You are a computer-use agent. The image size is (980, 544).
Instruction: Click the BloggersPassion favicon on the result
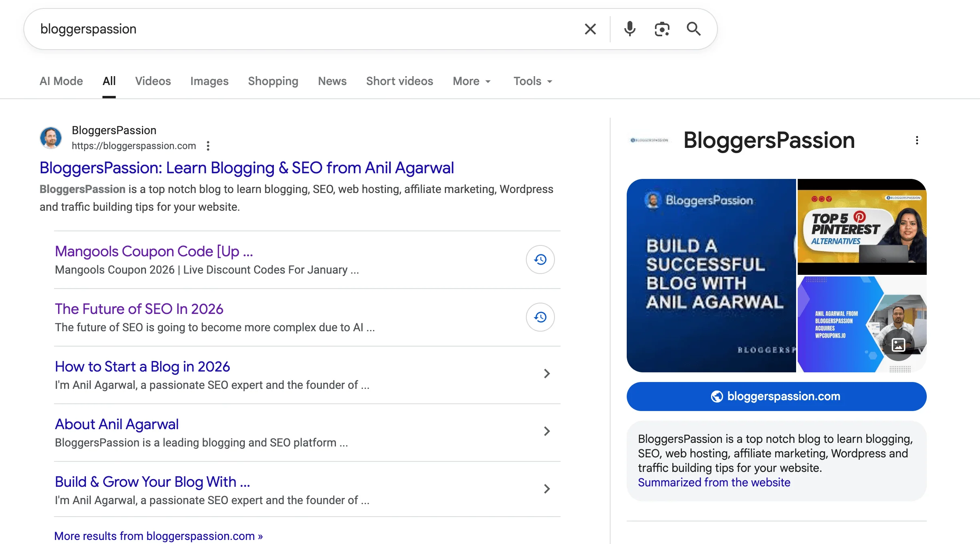50,137
